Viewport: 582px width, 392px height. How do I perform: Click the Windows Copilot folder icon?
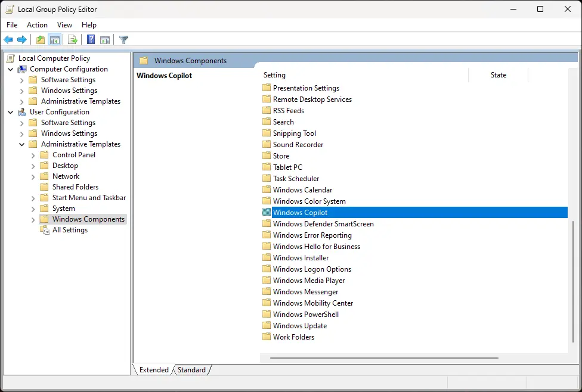[x=267, y=212]
